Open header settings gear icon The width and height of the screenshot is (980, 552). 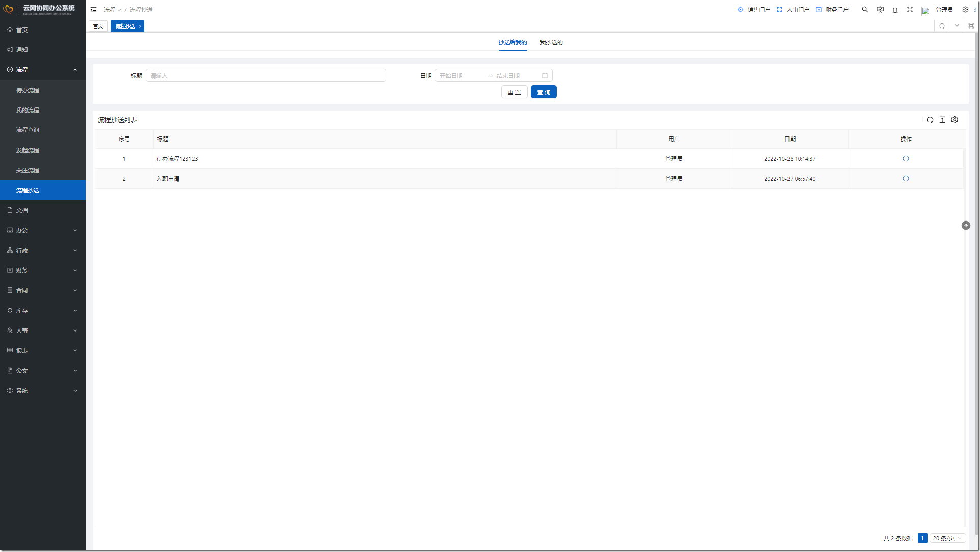click(x=965, y=10)
